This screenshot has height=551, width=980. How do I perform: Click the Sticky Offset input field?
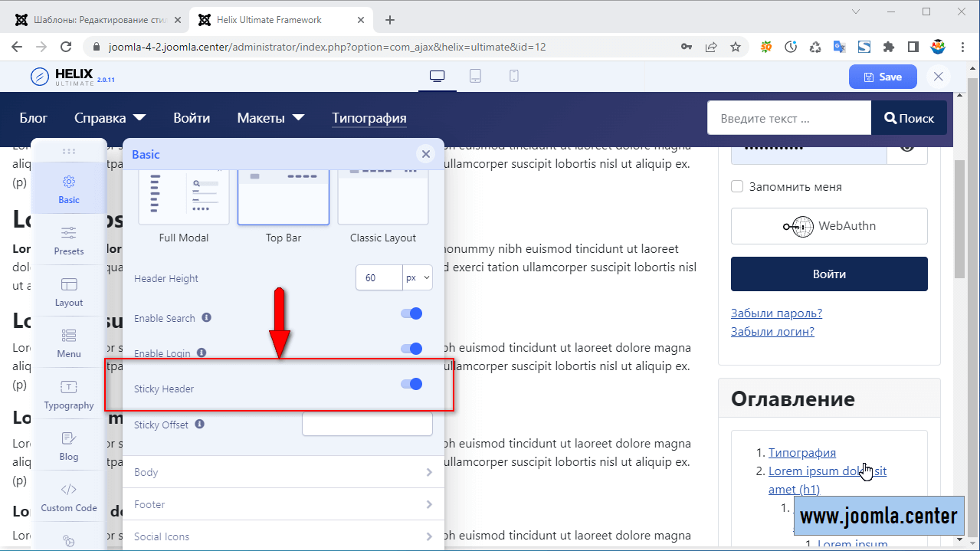click(x=367, y=425)
